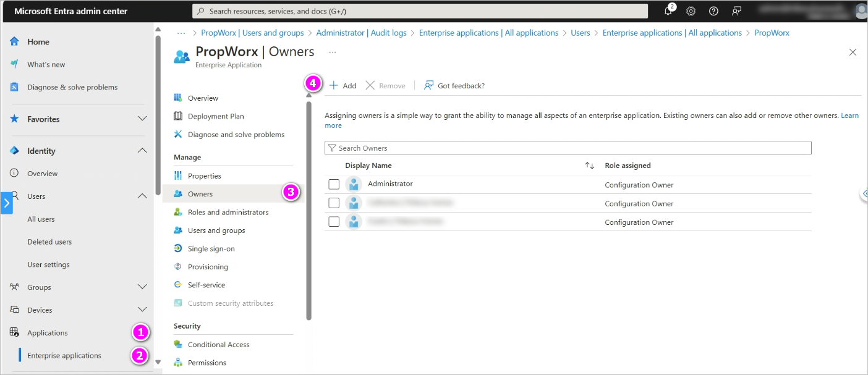Click the Got feedback? button
Image resolution: width=868 pixels, height=375 pixels.
(454, 86)
